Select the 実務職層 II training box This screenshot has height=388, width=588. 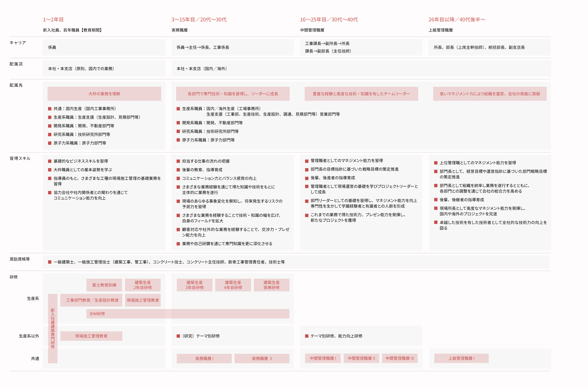(x=262, y=358)
